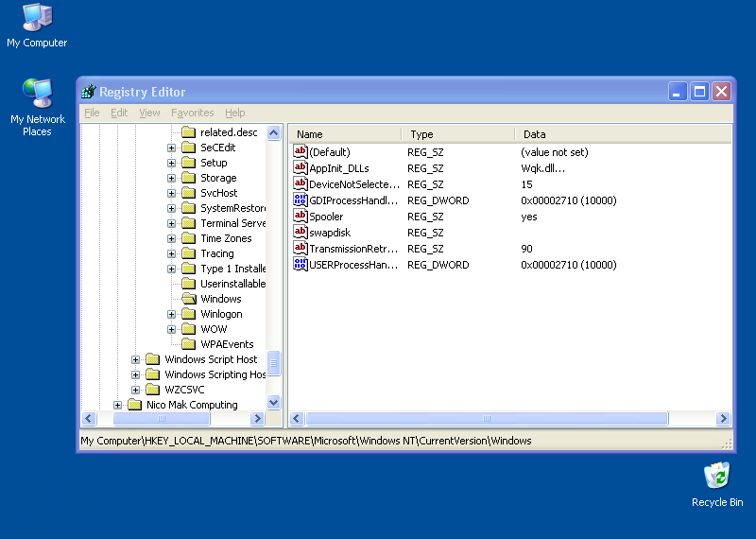Click the Setup folder icon
Screen dimensions: 756x539
pos(188,163)
